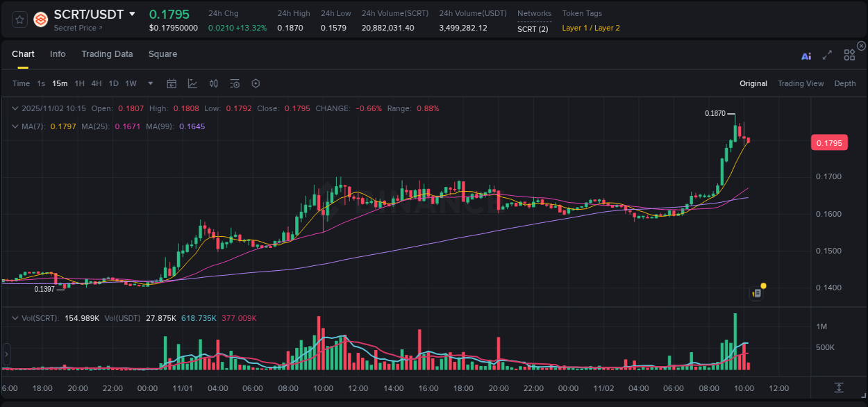Switch to the Info tab
Viewport: 868px width, 407px height.
58,53
